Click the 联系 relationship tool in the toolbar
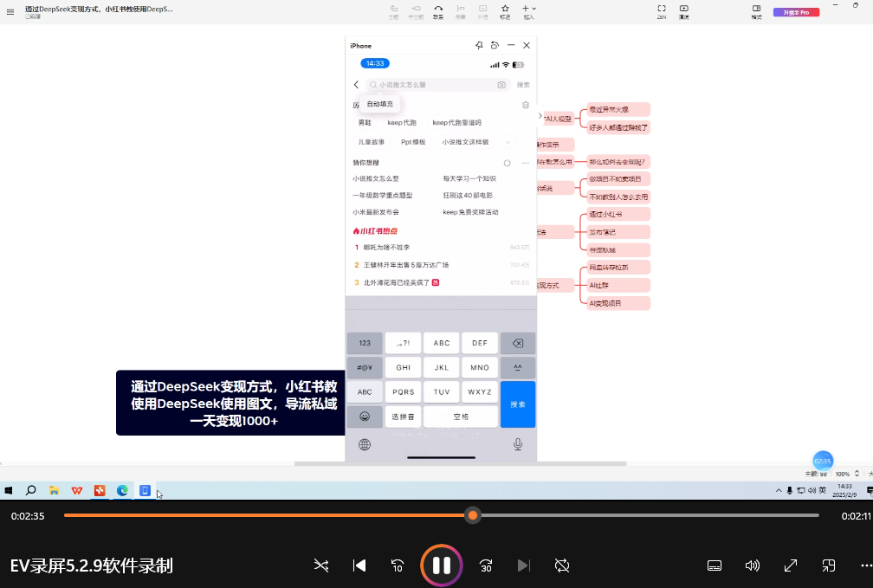Image resolution: width=873 pixels, height=588 pixels. pyautogui.click(x=438, y=12)
